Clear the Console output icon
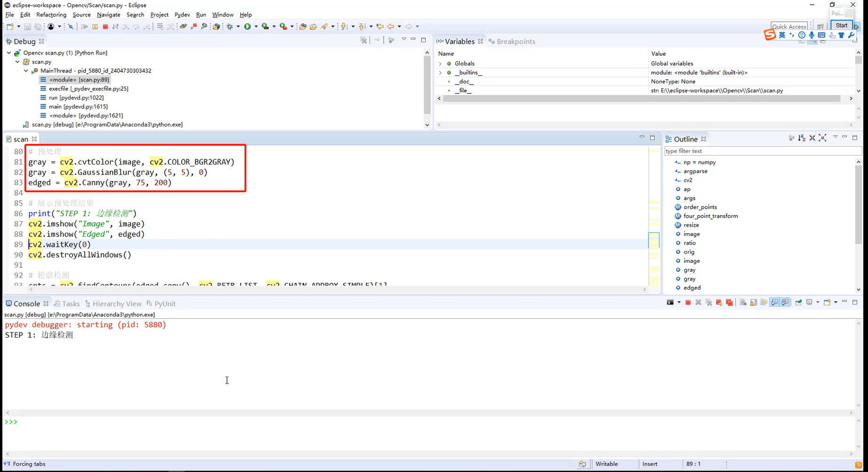The image size is (868, 472). [743, 302]
